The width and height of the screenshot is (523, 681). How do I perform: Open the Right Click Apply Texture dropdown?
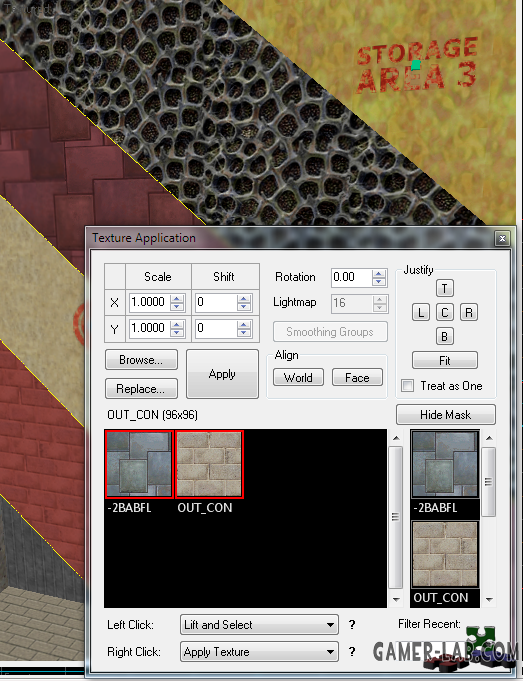tap(259, 652)
